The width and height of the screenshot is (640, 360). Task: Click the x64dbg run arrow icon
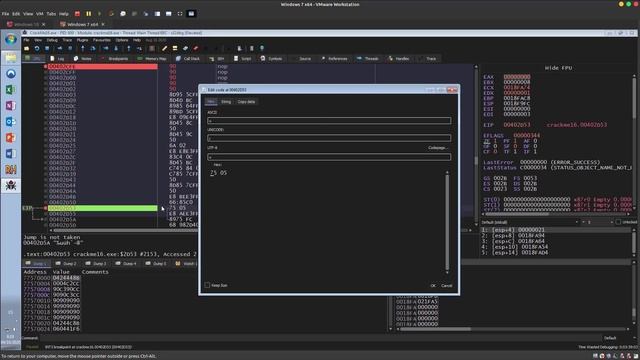click(x=60, y=49)
